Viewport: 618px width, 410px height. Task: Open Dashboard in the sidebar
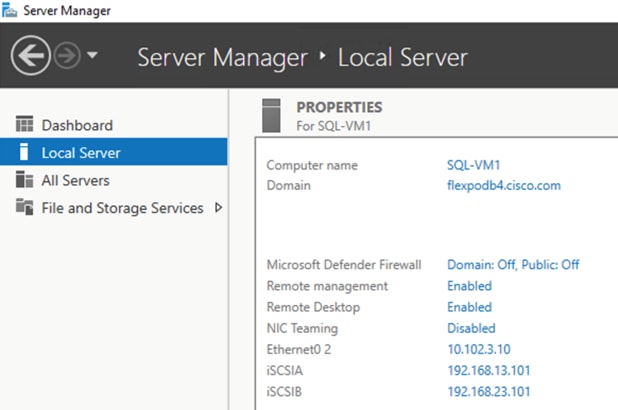pos(114,125)
